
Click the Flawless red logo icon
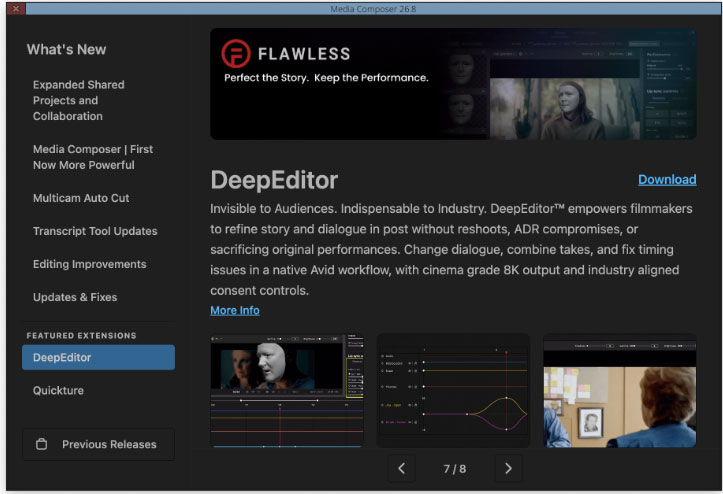pos(236,54)
